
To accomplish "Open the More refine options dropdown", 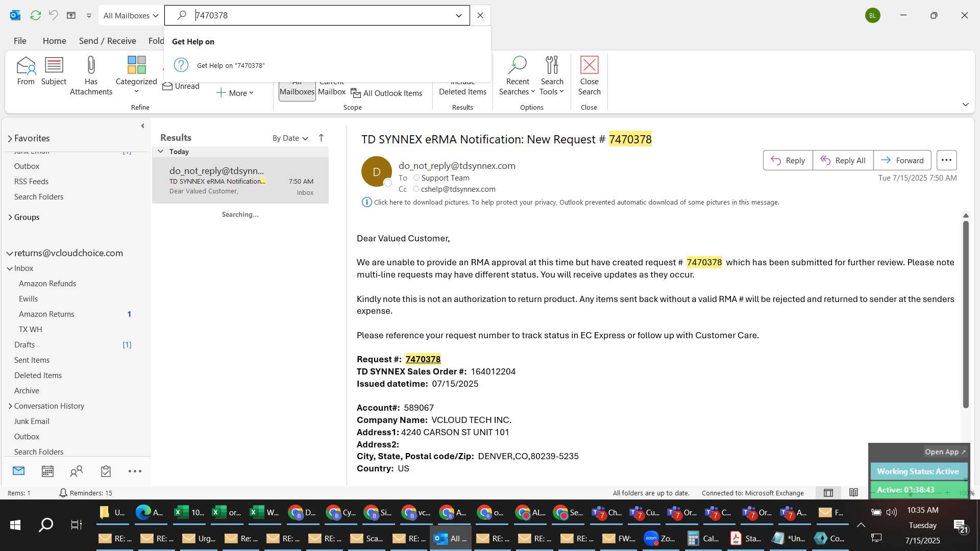I will tap(235, 93).
